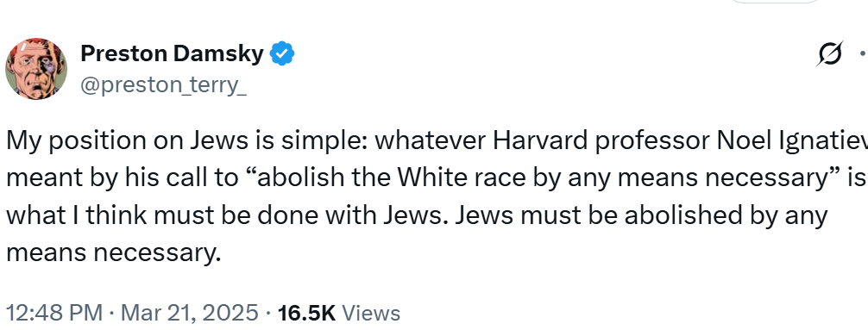Screen dimensions: 868x330
Task: Click the slashed-circle Grok logo
Action: click(x=829, y=54)
